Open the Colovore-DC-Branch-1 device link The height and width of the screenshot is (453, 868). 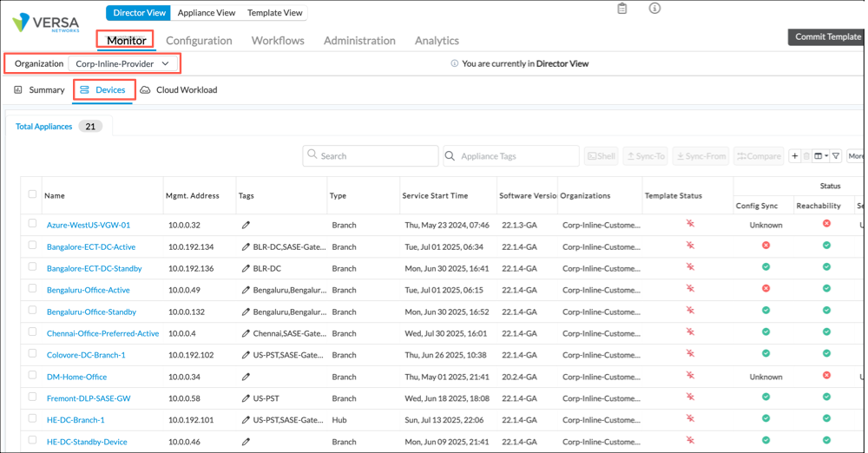pos(86,355)
